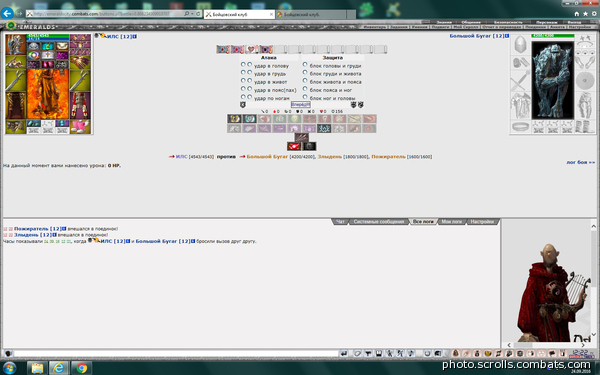
Task: Open the helmet slot in player equipment
Action: click(x=15, y=44)
